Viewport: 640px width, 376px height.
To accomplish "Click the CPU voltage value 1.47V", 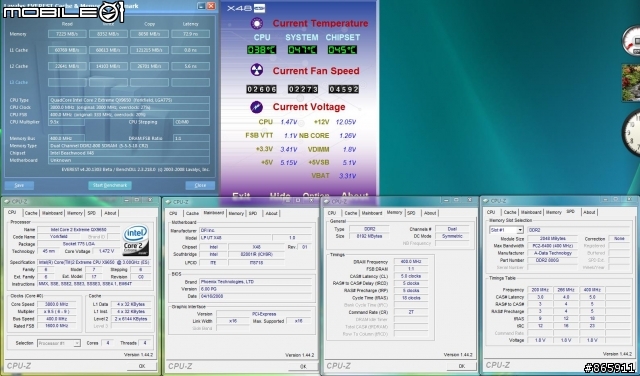I will click(x=289, y=122).
